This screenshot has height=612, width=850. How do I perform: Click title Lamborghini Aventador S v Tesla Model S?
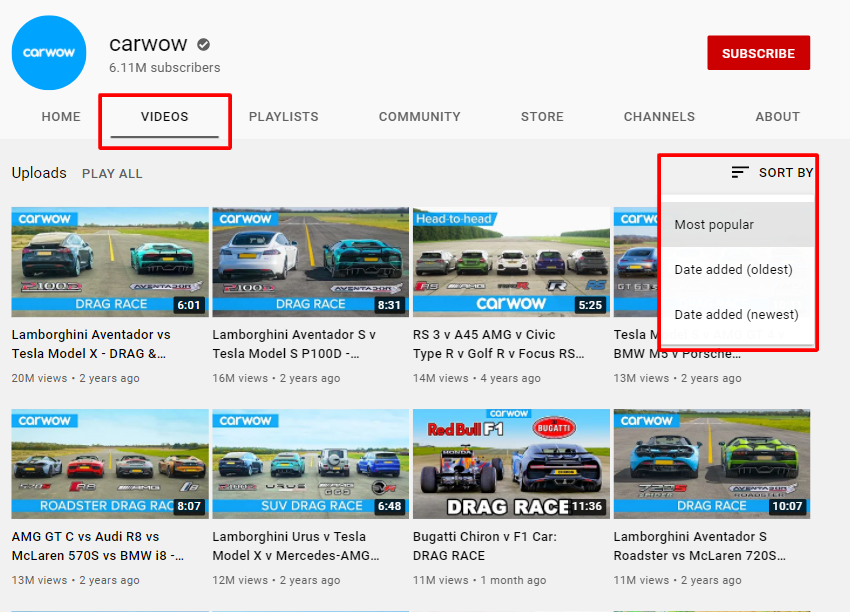[294, 344]
